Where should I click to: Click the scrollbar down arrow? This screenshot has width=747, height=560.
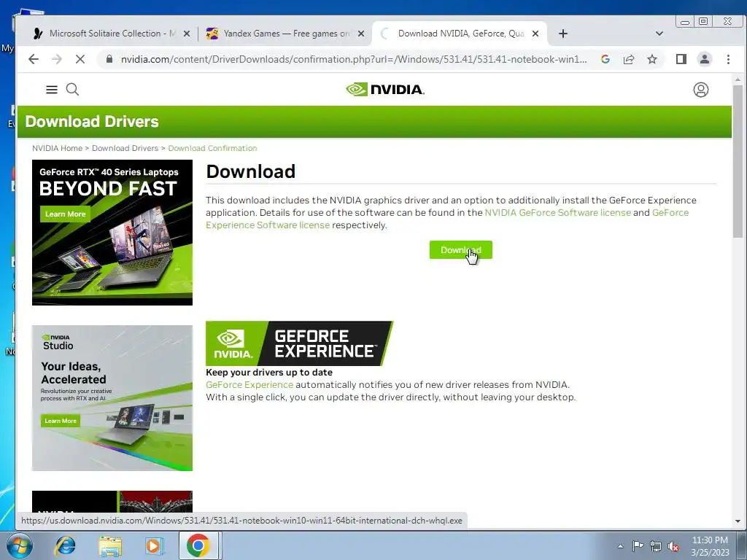coord(738,521)
